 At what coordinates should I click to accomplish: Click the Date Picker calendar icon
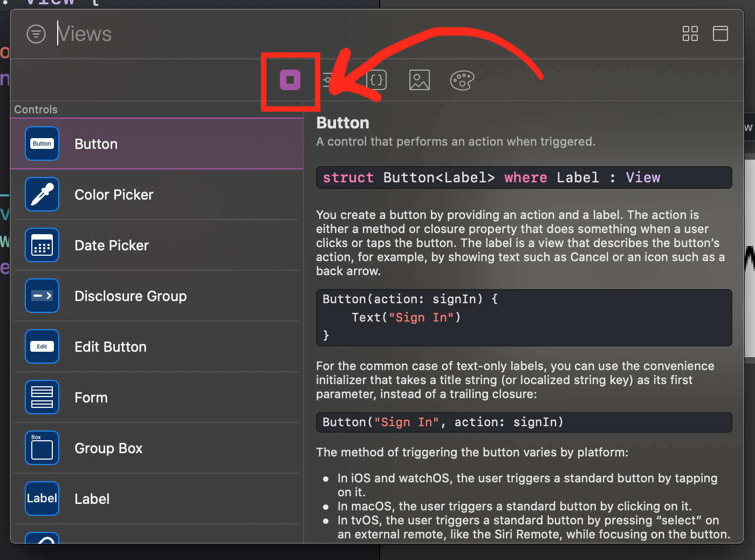coord(42,245)
